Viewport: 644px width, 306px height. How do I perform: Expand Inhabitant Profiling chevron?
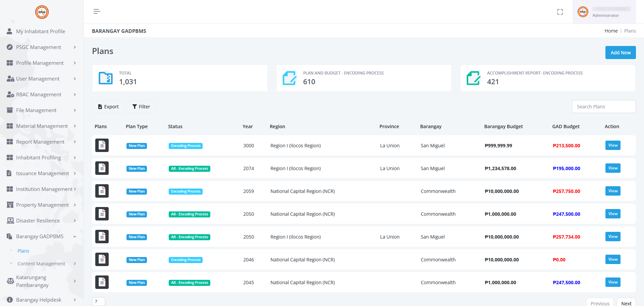click(x=75, y=158)
